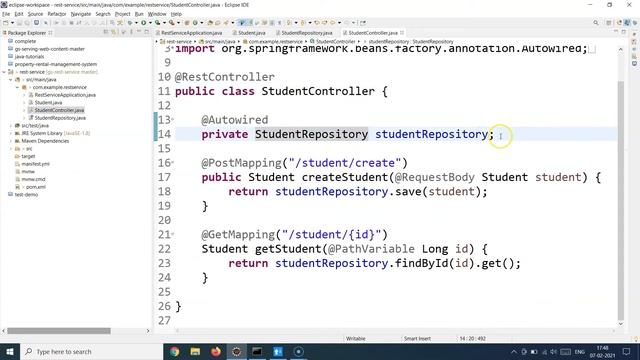640x360 pixels.
Task: Open Firefox from the taskbar
Action: coord(216,351)
